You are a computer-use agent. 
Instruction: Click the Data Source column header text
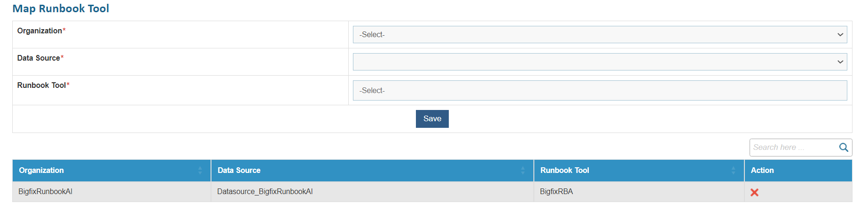239,171
